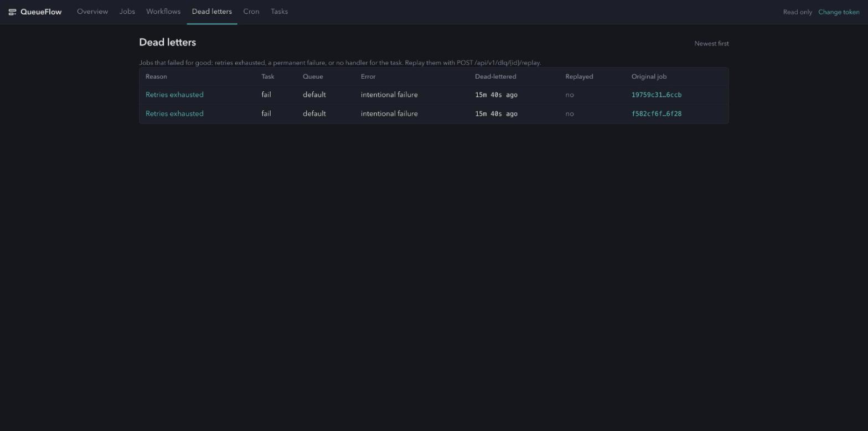Click the Reason column header
This screenshot has width=868, height=431.
pyautogui.click(x=156, y=76)
